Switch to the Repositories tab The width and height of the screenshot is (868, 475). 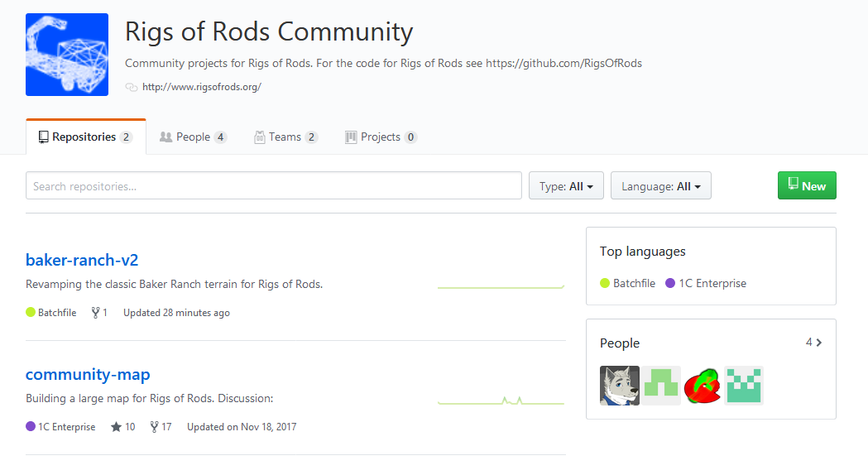(x=86, y=137)
